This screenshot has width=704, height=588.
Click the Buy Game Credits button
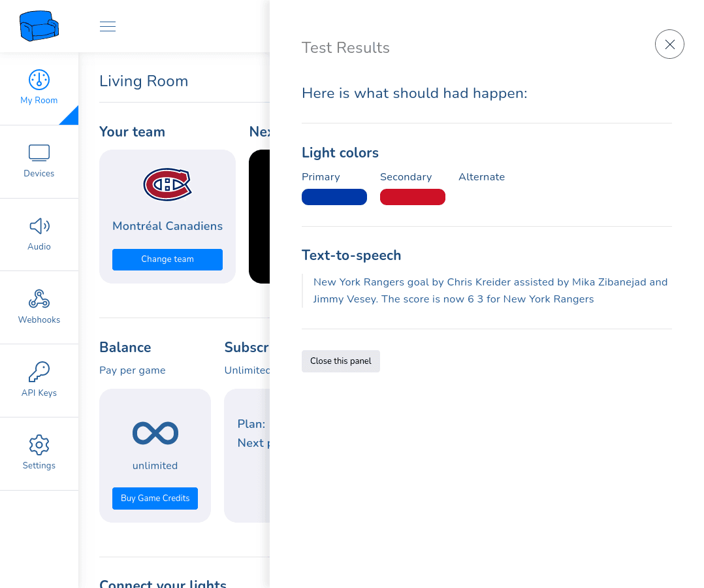point(155,498)
